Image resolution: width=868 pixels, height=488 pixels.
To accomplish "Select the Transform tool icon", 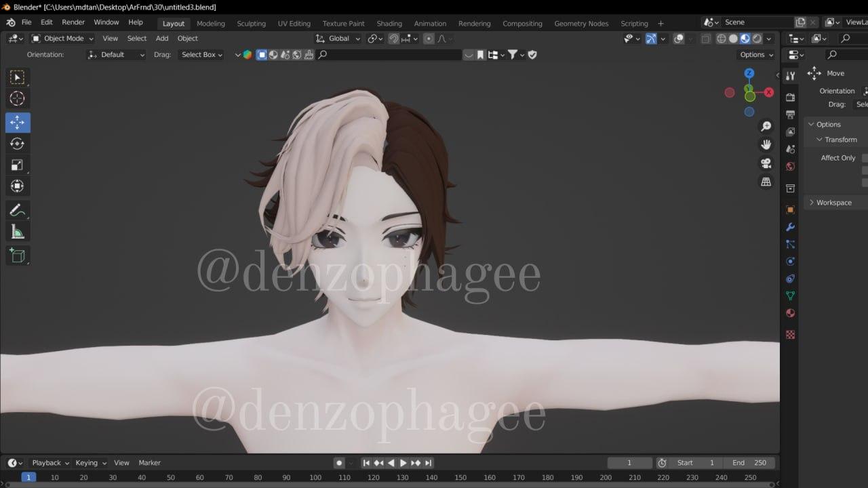I will tap(18, 186).
